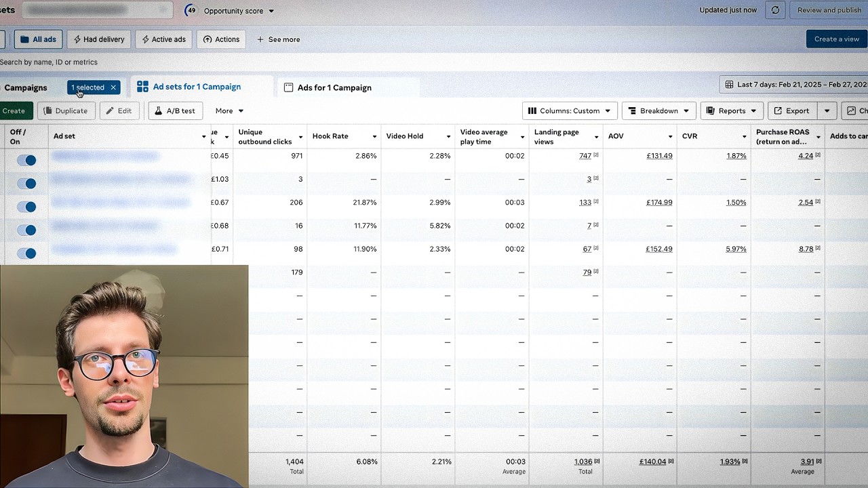Image resolution: width=868 pixels, height=488 pixels.
Task: Click total landing page views 1,036
Action: (583, 462)
